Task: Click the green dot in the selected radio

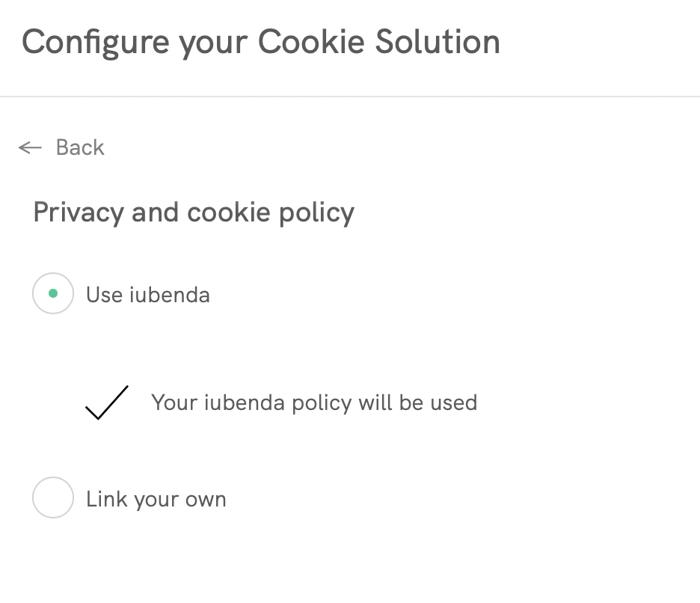Action: (x=53, y=294)
